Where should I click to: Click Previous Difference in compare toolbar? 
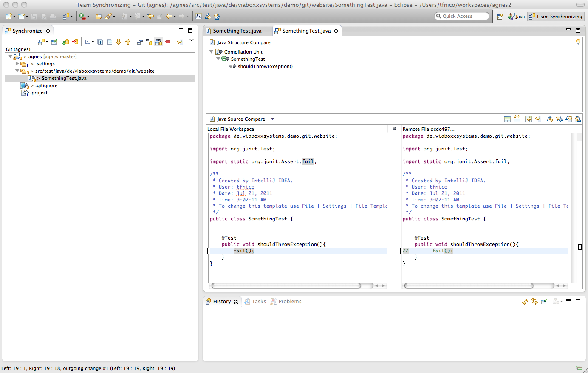pos(559,119)
